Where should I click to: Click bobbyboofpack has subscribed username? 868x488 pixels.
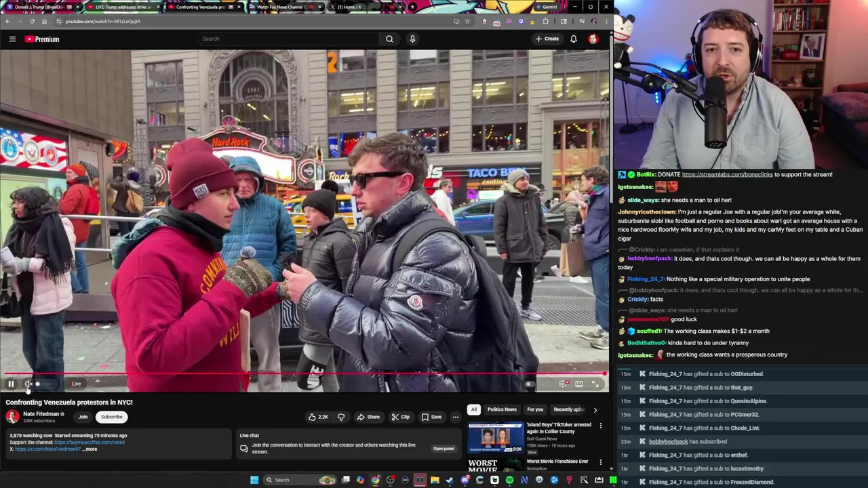click(x=668, y=441)
